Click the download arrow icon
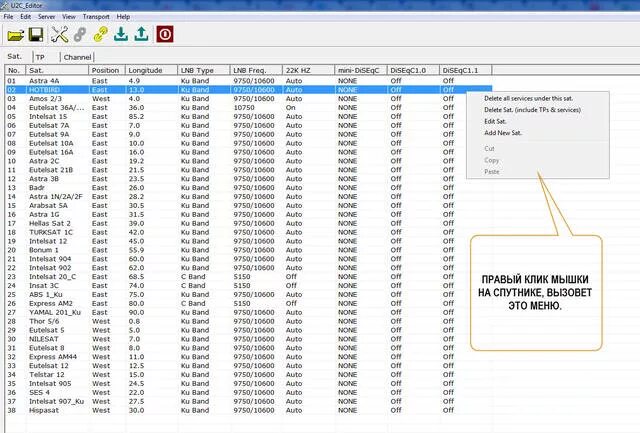This screenshot has width=640, height=433. (121, 35)
